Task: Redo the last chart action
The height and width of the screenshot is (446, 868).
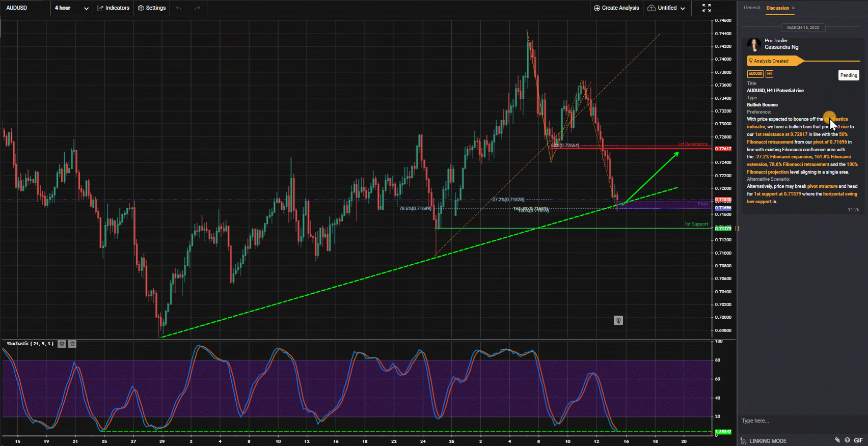Action: point(197,8)
